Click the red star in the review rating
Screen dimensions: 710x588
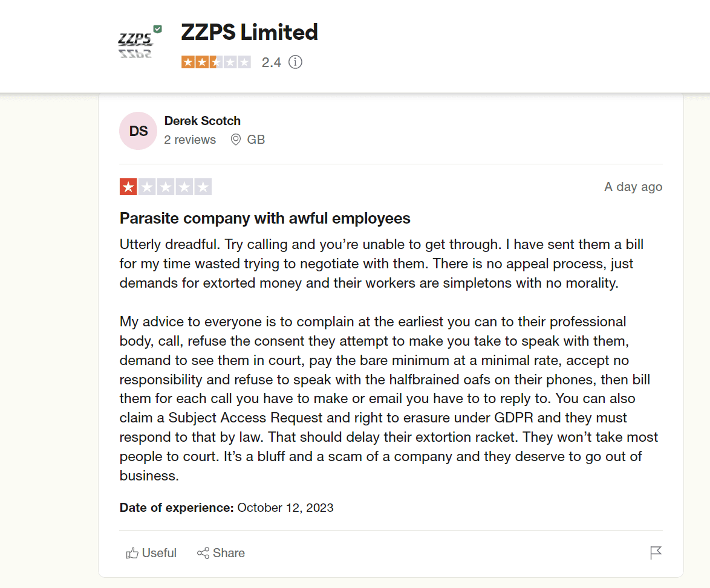(128, 187)
